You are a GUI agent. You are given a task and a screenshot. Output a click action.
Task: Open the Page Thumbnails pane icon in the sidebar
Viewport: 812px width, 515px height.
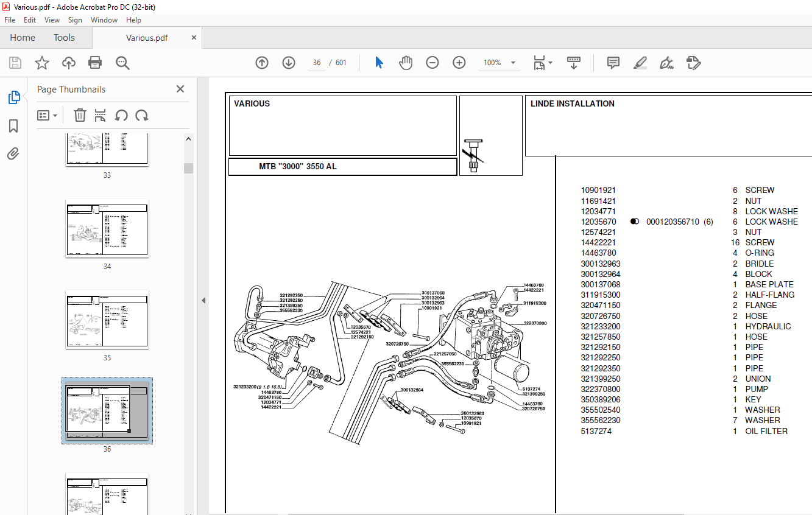tap(13, 97)
